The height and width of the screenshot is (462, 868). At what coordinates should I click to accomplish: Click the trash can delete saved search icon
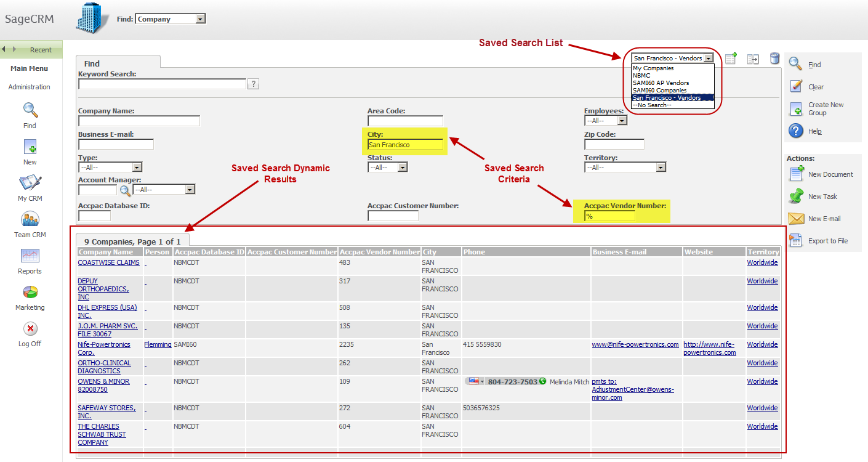click(x=775, y=59)
